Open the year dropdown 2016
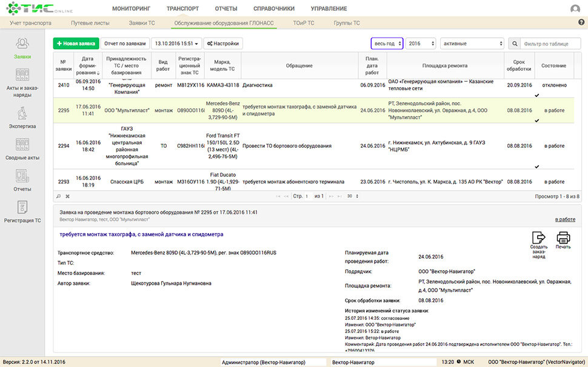 (x=421, y=44)
